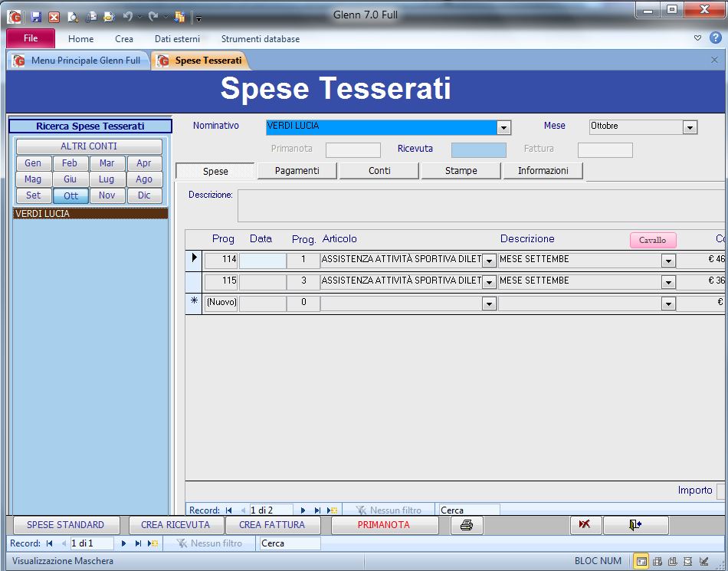Select the Gen month button

[x=33, y=163]
